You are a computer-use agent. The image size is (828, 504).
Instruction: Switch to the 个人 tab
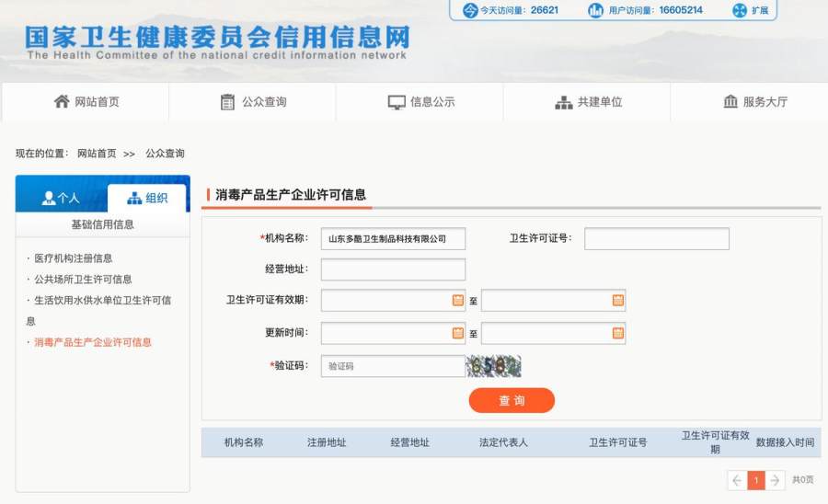click(x=61, y=198)
